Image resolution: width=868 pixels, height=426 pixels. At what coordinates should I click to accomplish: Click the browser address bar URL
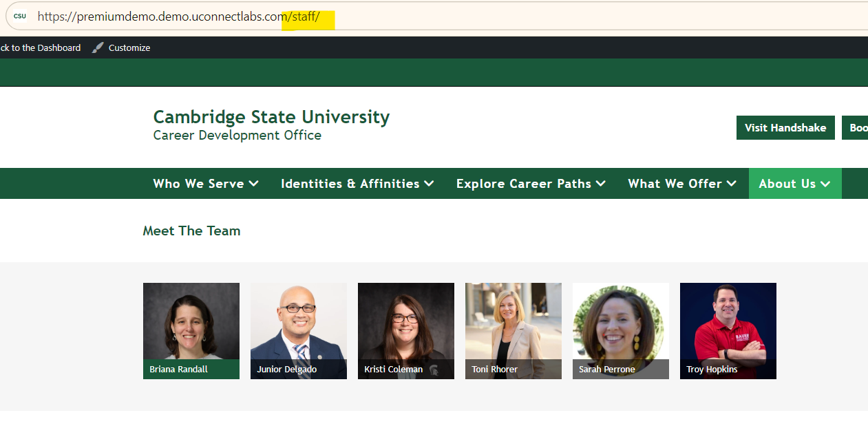(178, 17)
